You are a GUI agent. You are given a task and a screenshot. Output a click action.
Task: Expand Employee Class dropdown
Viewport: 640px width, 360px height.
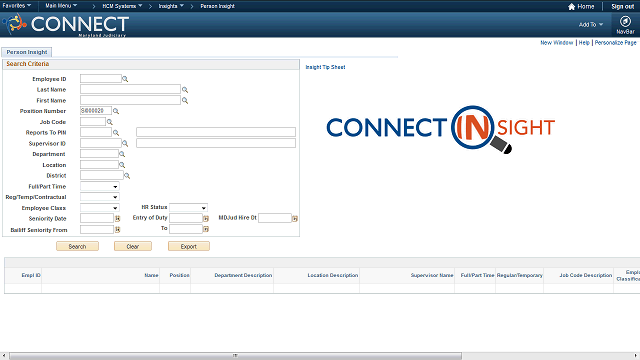(100, 208)
